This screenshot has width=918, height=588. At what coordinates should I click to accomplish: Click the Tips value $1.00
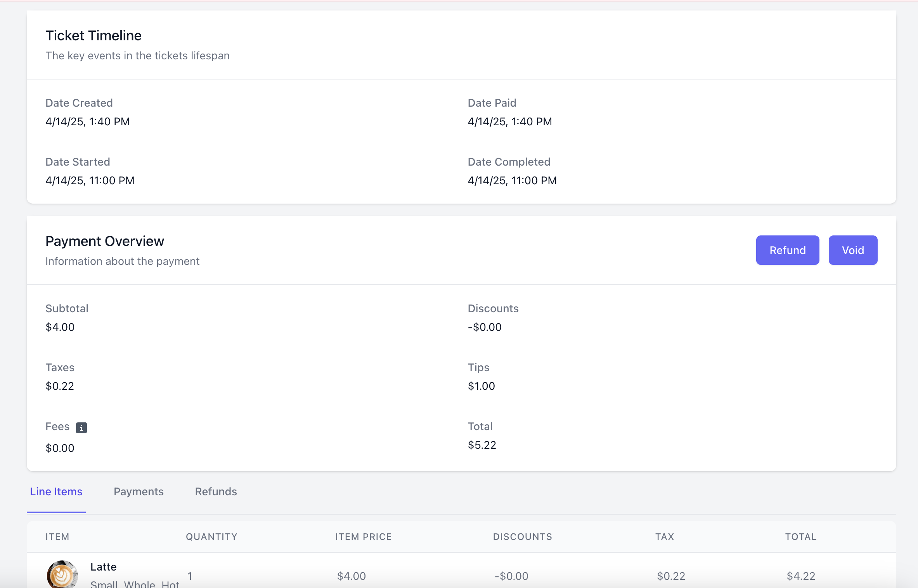click(x=481, y=386)
